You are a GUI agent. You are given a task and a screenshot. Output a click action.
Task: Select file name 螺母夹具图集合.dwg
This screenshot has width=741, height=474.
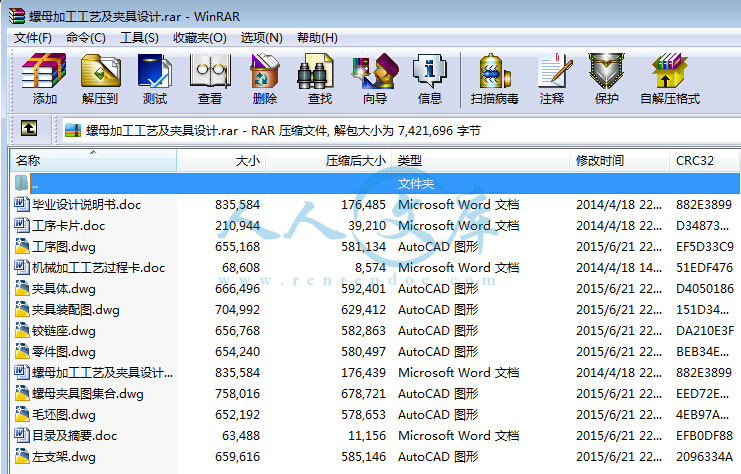[88, 394]
